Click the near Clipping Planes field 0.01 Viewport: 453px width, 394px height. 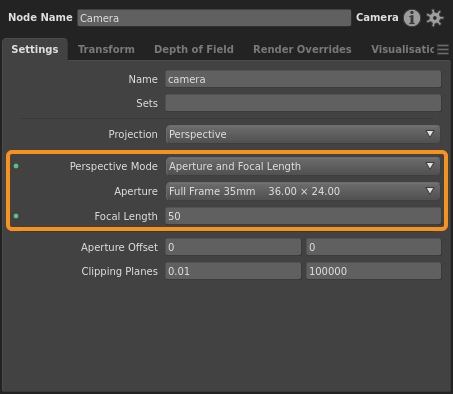point(233,271)
